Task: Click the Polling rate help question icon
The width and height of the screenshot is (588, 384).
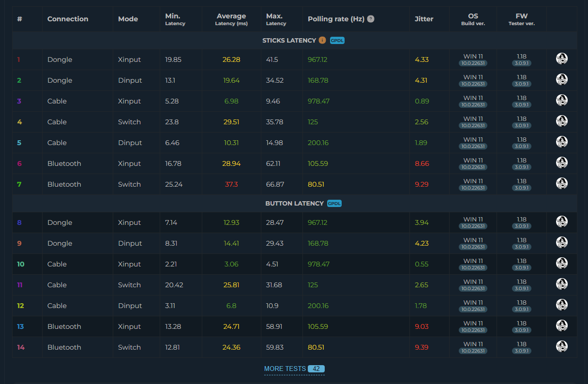Action: (x=371, y=19)
